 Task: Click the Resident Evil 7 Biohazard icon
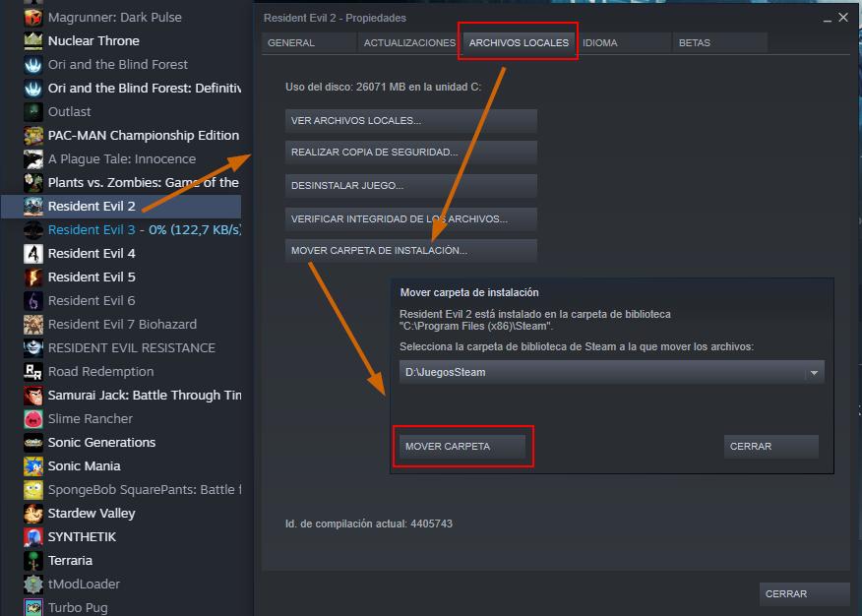click(x=33, y=325)
